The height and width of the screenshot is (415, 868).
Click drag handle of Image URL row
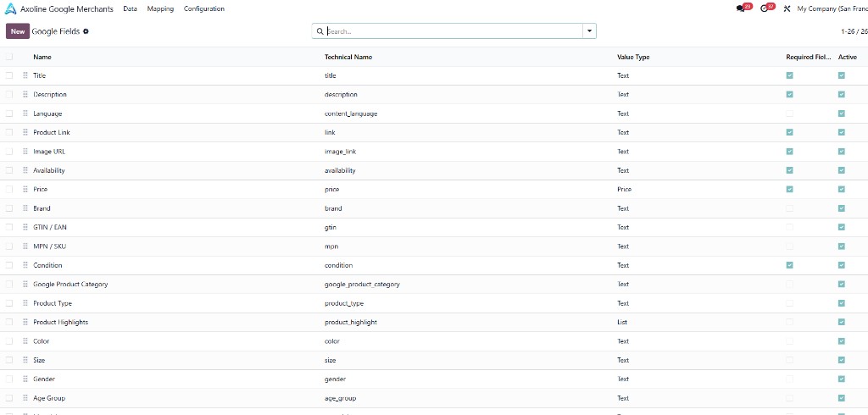click(x=25, y=151)
